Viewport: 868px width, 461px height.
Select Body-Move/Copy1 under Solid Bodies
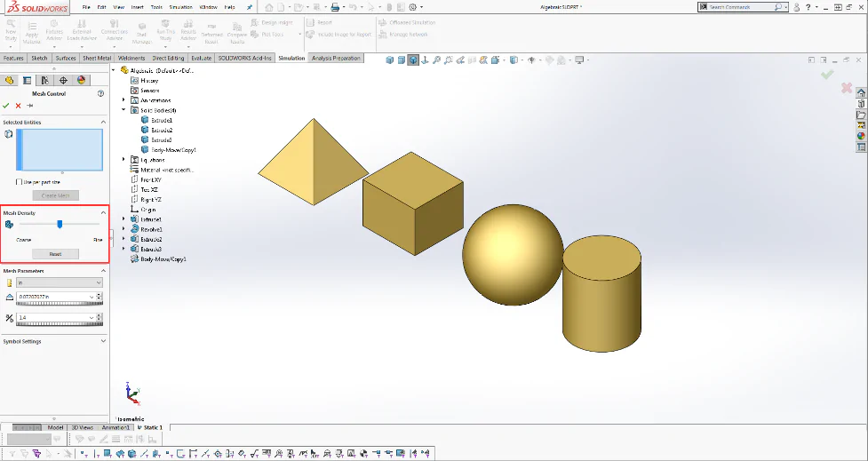coord(173,149)
